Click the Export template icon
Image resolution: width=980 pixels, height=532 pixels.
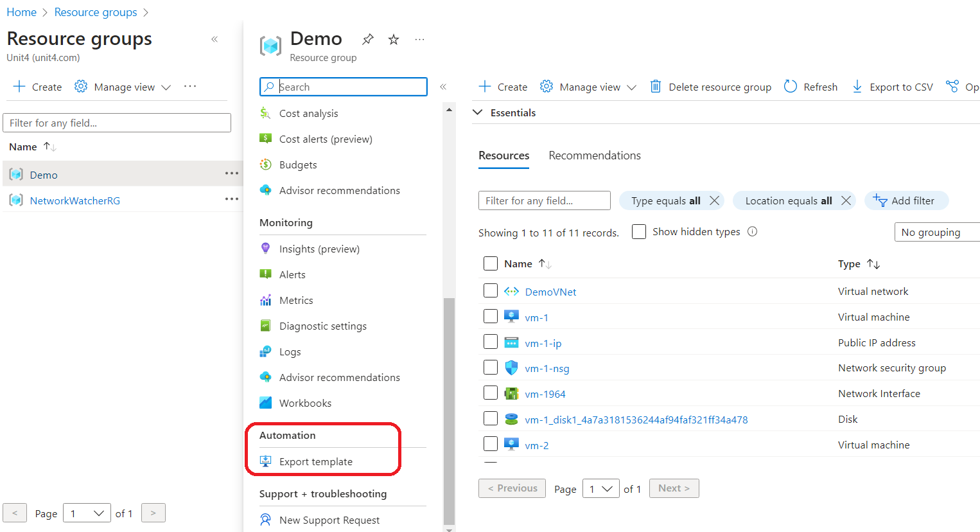pyautogui.click(x=265, y=461)
